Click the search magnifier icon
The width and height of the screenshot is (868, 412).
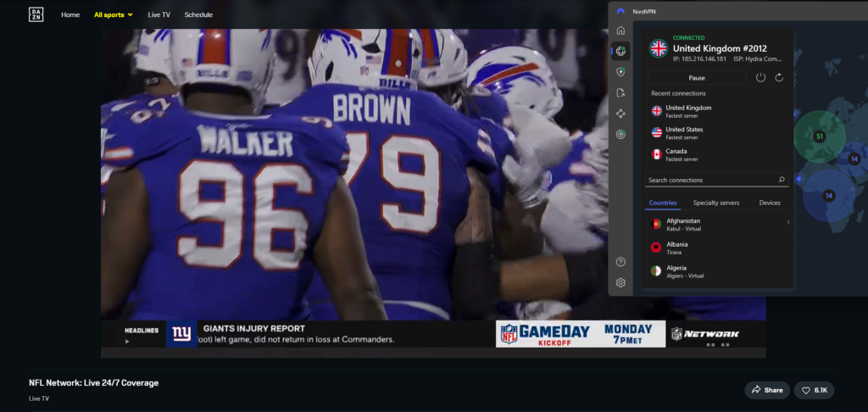point(782,180)
